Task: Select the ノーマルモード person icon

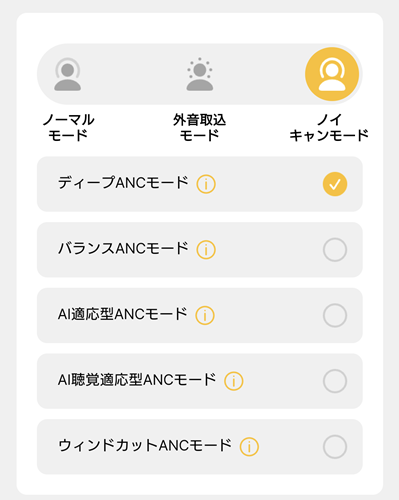Action: 68,74
